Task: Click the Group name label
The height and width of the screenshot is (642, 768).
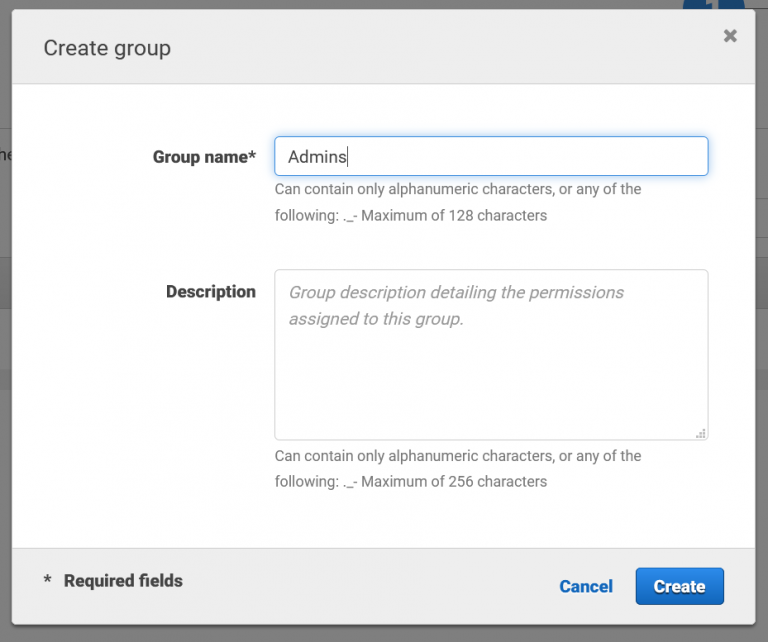Action: pyautogui.click(x=200, y=157)
